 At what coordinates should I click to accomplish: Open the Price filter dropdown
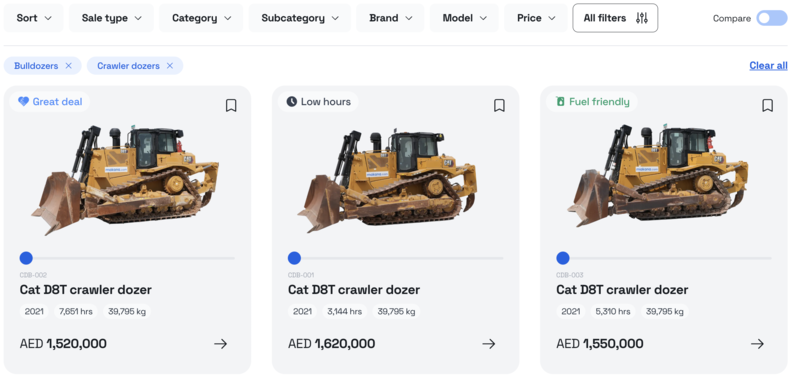coord(535,18)
